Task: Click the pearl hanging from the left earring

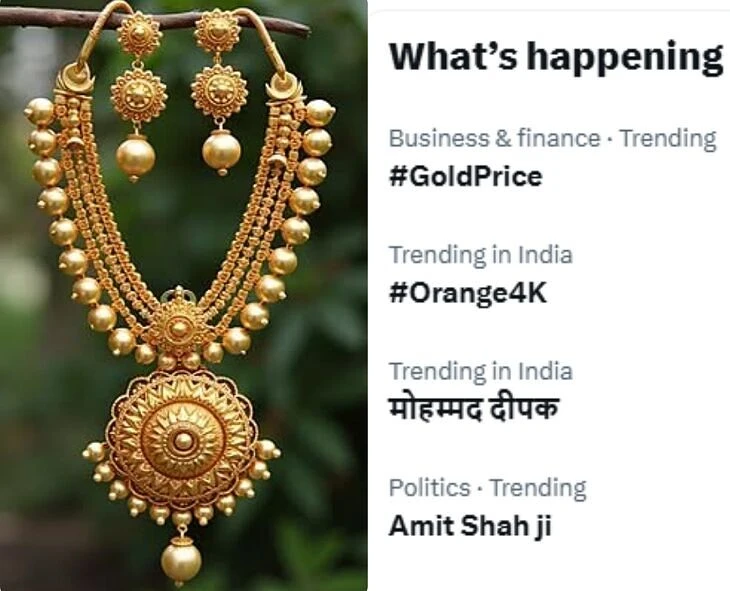Action: point(135,156)
